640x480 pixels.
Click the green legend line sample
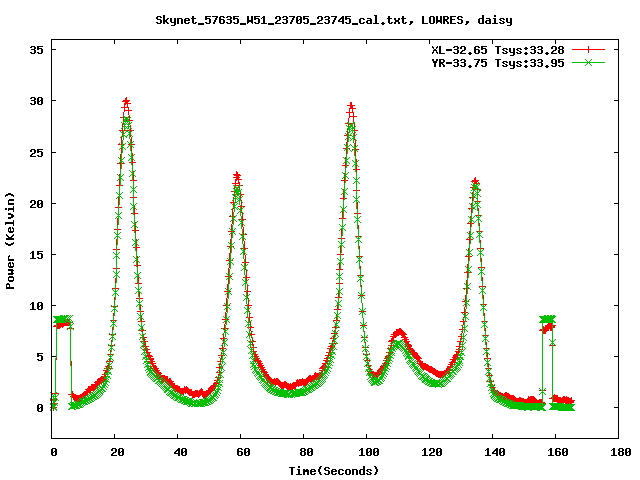point(588,62)
